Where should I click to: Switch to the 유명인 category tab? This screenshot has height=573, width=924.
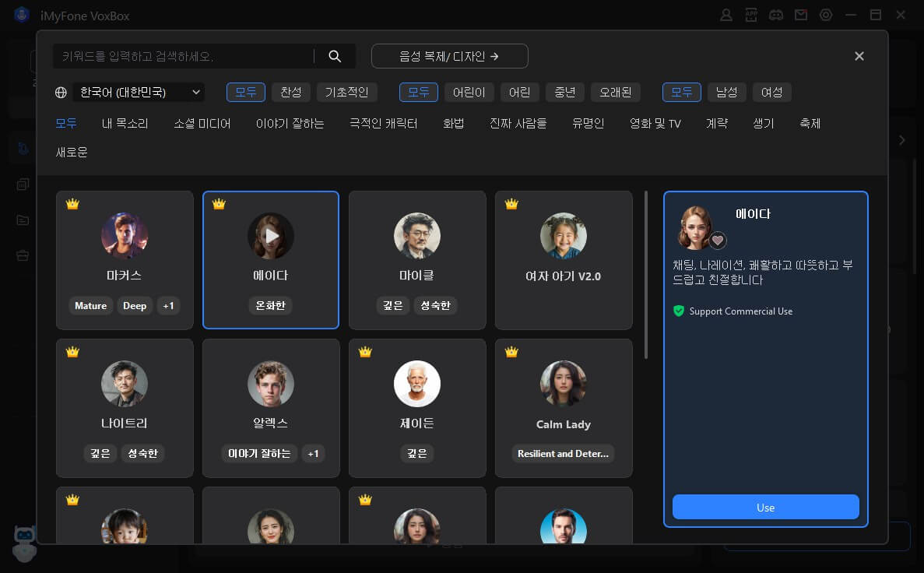pos(587,123)
